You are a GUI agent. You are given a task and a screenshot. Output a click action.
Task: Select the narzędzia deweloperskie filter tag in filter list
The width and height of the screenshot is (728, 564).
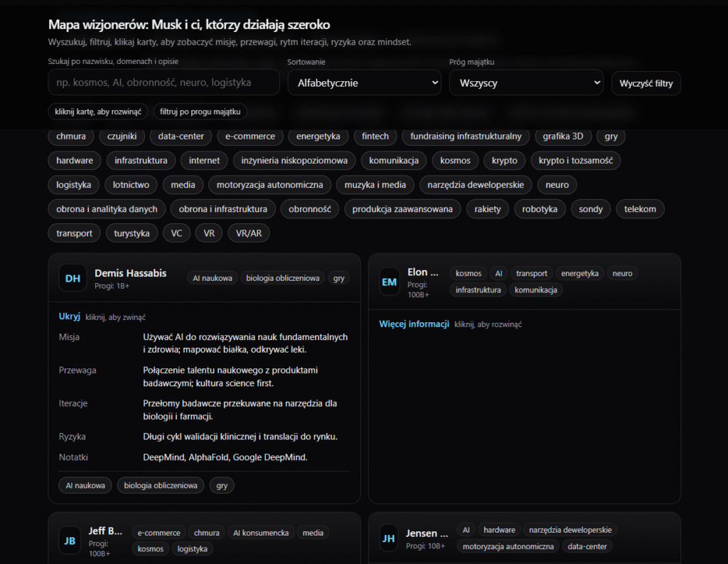[476, 185]
